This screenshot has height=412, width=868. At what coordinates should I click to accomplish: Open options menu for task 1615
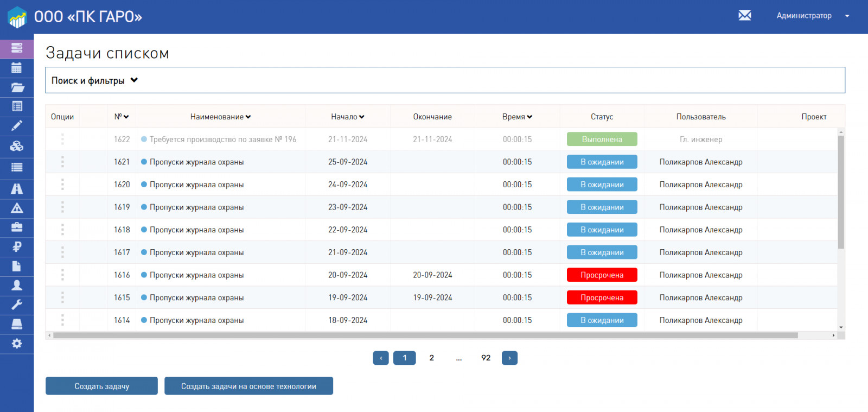coord(62,297)
